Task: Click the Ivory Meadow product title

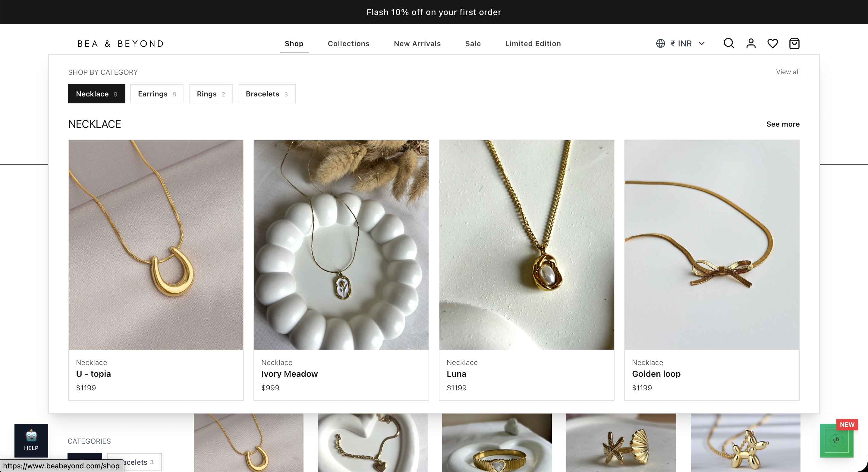Action: tap(289, 374)
